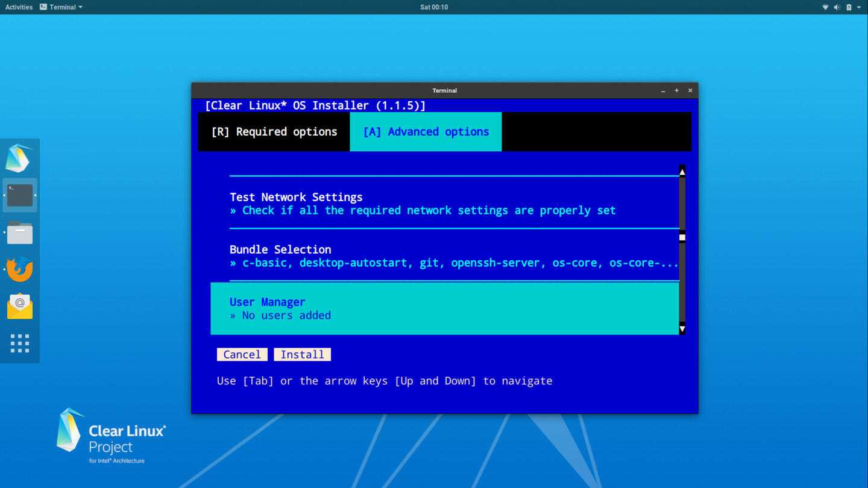Open the User Manager entry
This screenshot has width=868, height=488.
(445, 308)
